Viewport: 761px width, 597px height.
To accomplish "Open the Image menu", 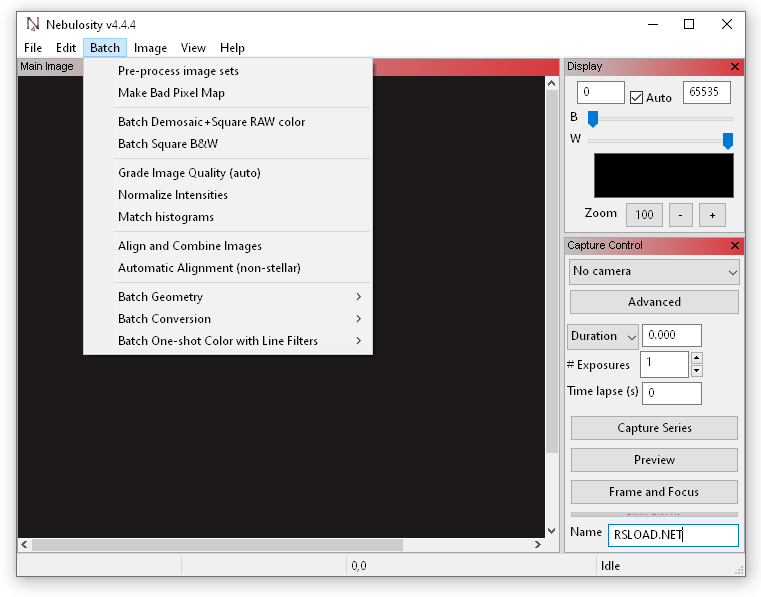I will pyautogui.click(x=150, y=48).
